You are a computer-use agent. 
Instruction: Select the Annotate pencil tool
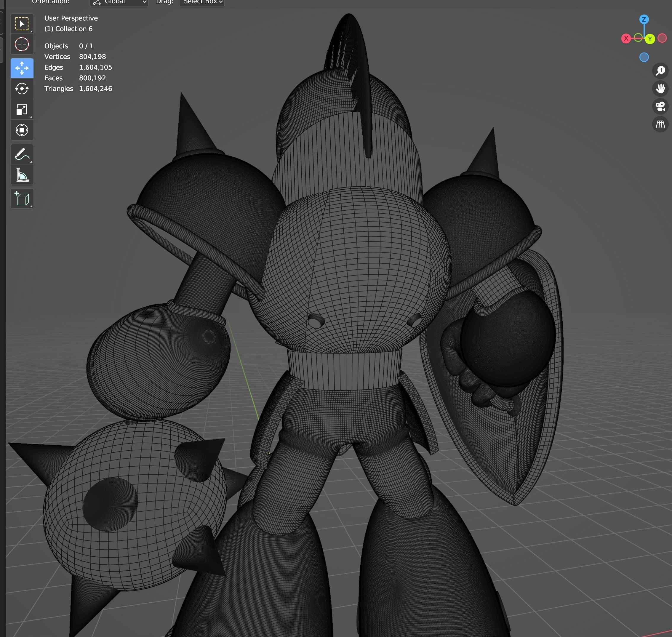click(x=22, y=154)
